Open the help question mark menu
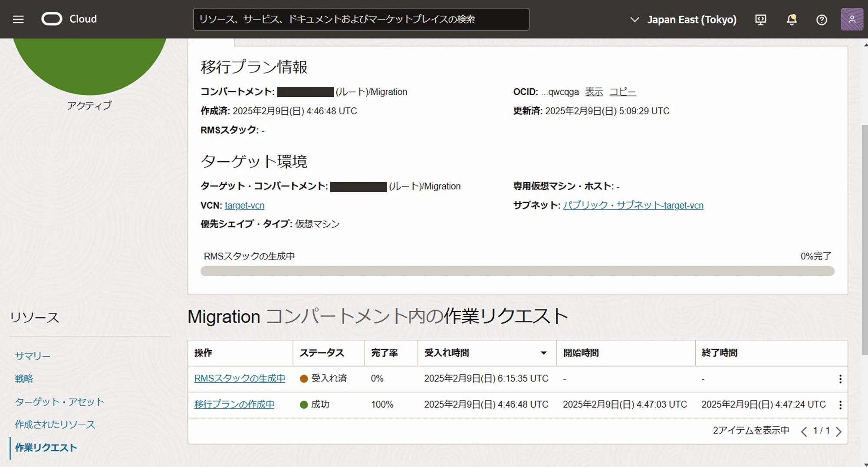This screenshot has height=467, width=868. coord(822,20)
